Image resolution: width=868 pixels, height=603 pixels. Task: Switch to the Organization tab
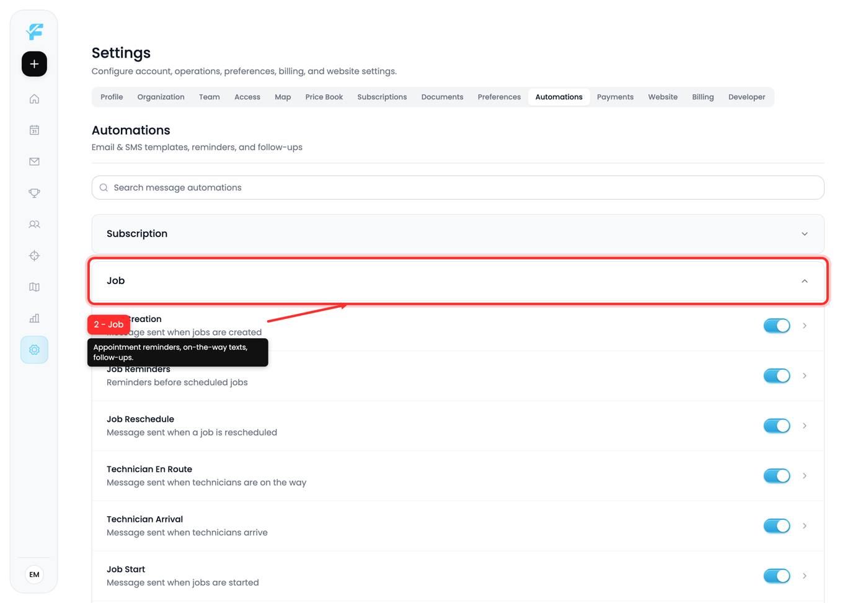(x=161, y=97)
